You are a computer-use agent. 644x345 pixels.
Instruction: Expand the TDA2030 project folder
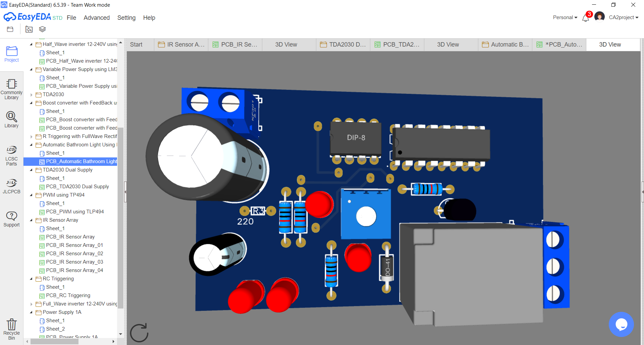(31, 95)
